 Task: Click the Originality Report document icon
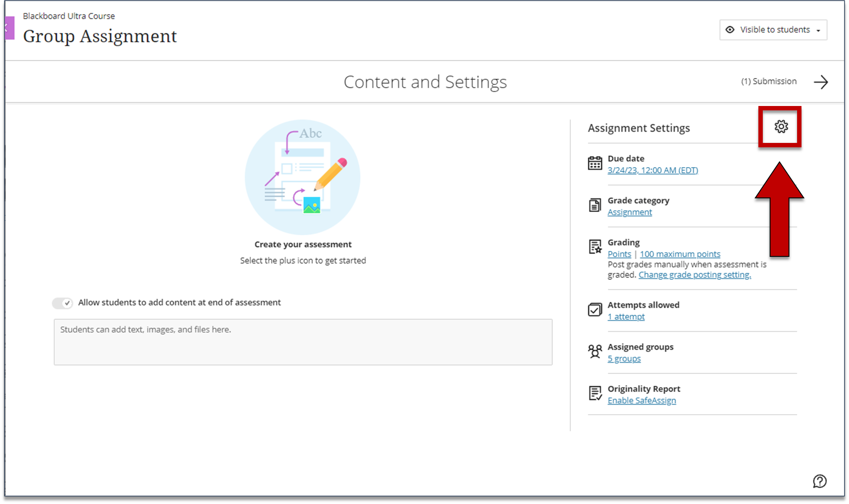click(x=595, y=393)
